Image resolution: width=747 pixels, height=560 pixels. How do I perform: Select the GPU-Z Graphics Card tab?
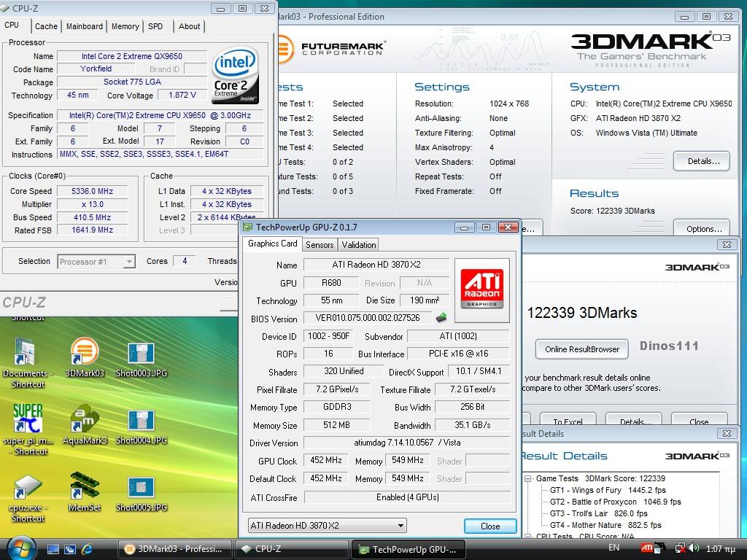click(x=273, y=244)
